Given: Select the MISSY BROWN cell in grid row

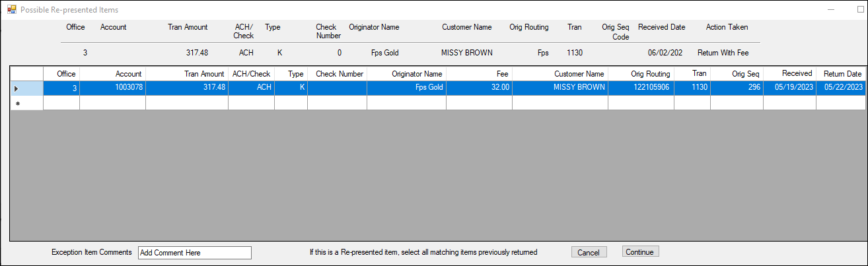Looking at the screenshot, I should [x=560, y=88].
